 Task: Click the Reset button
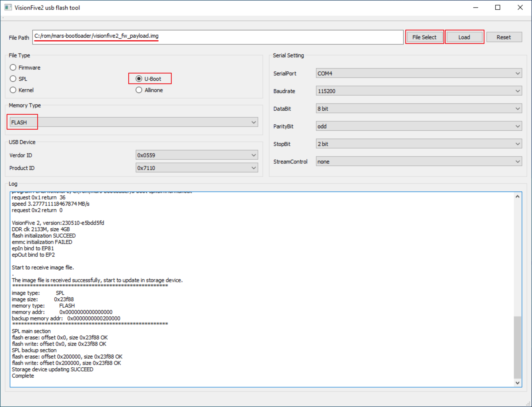coord(504,37)
